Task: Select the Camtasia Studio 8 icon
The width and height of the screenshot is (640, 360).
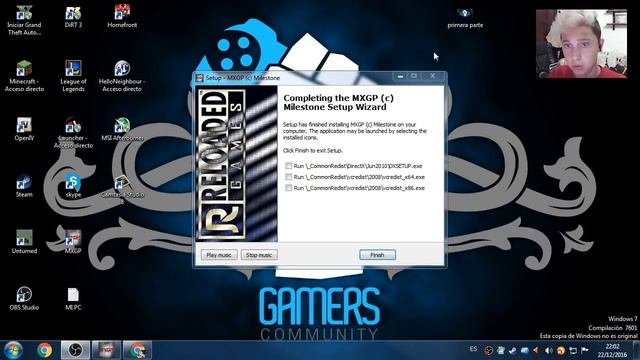Action: (122, 190)
